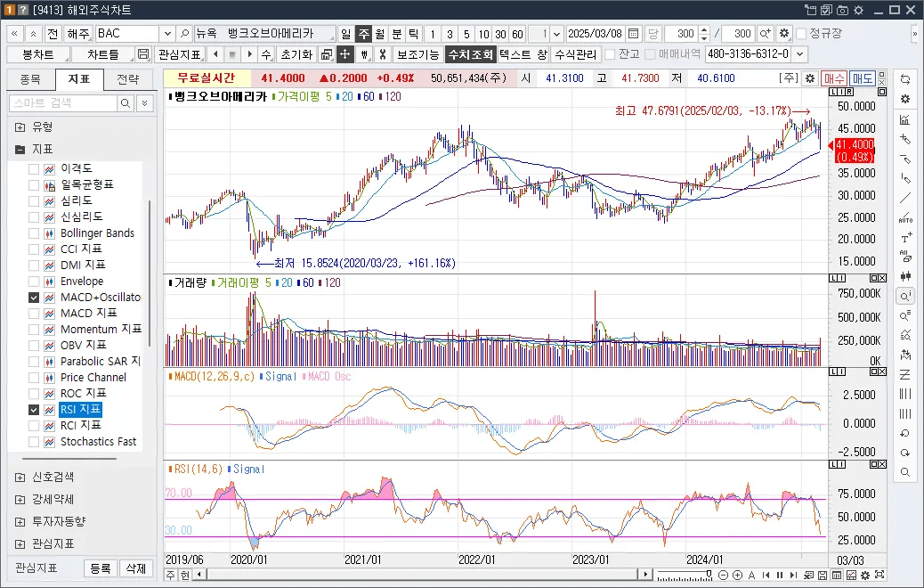Select the 분 minute period tab

pos(397,34)
